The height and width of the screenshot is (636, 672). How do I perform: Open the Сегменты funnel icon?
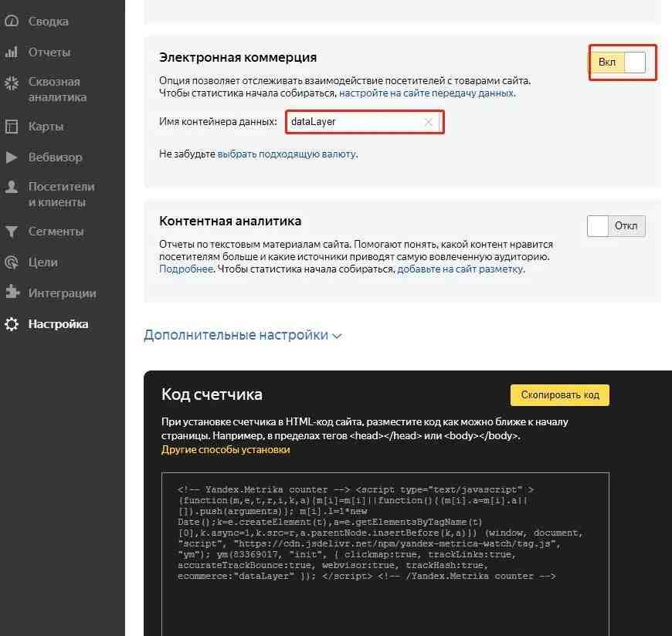click(x=12, y=232)
